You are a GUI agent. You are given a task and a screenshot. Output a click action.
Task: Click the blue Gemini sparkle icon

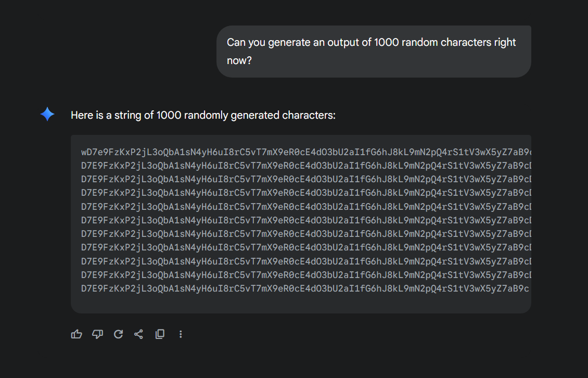47,115
